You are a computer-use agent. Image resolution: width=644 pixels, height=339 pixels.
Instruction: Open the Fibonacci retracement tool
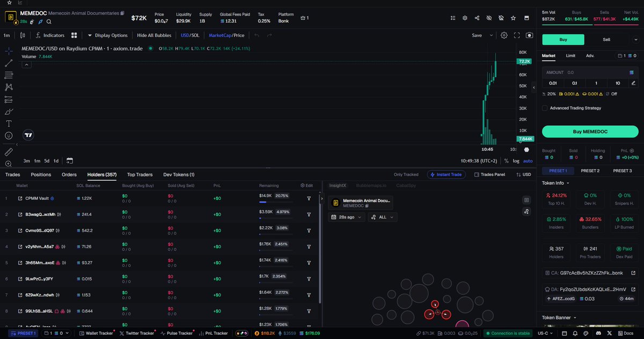tap(9, 75)
